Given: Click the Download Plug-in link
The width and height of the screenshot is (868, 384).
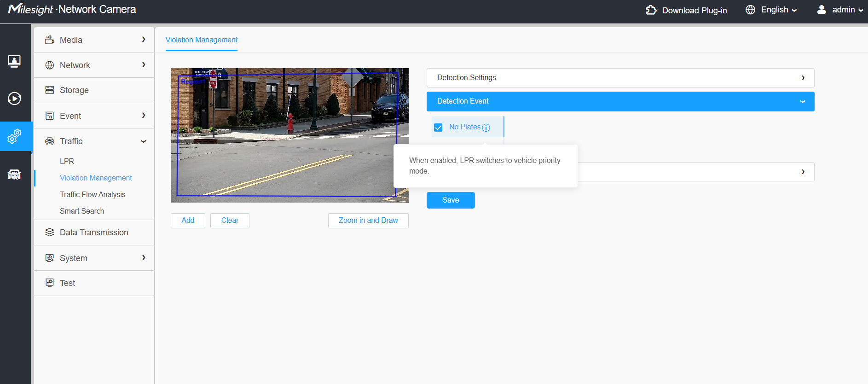Looking at the screenshot, I should click(694, 10).
